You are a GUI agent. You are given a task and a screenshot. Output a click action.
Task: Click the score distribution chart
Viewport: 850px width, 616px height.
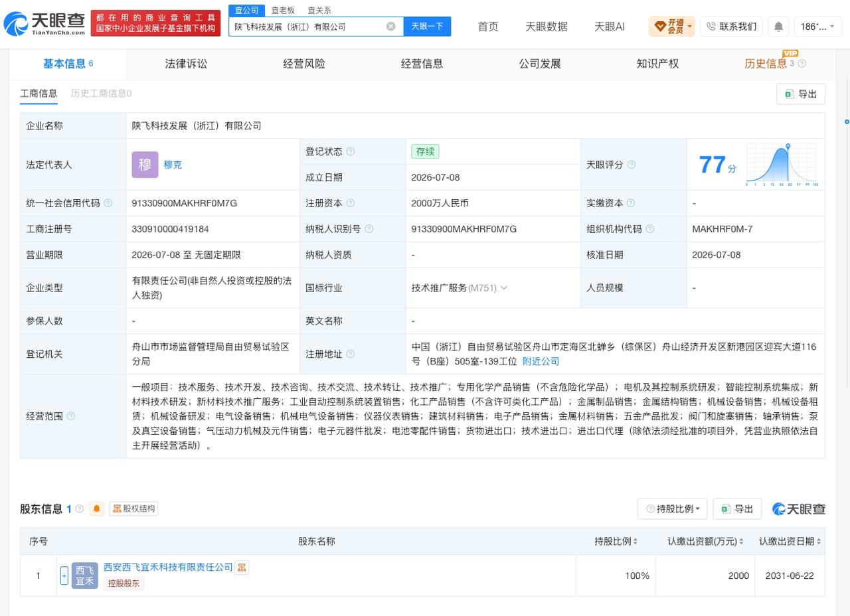[x=782, y=165]
